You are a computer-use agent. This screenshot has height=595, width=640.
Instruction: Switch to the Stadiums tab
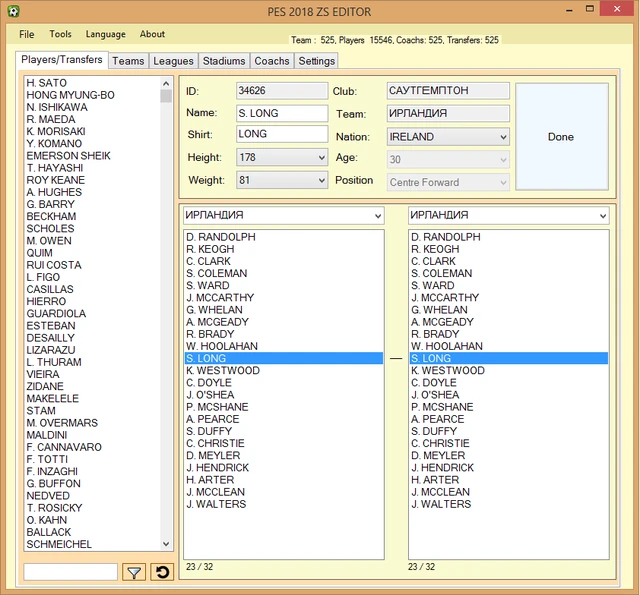coord(223,61)
